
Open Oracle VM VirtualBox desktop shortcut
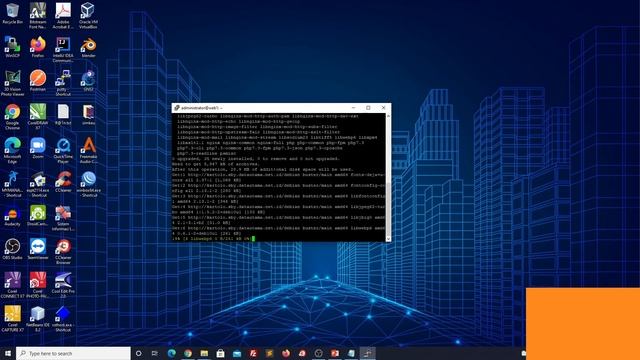tap(88, 16)
